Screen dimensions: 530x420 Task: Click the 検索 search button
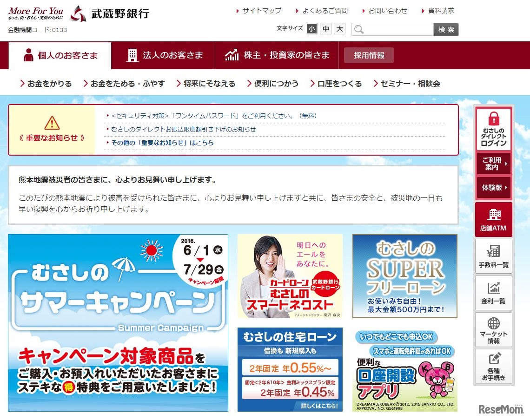point(446,29)
